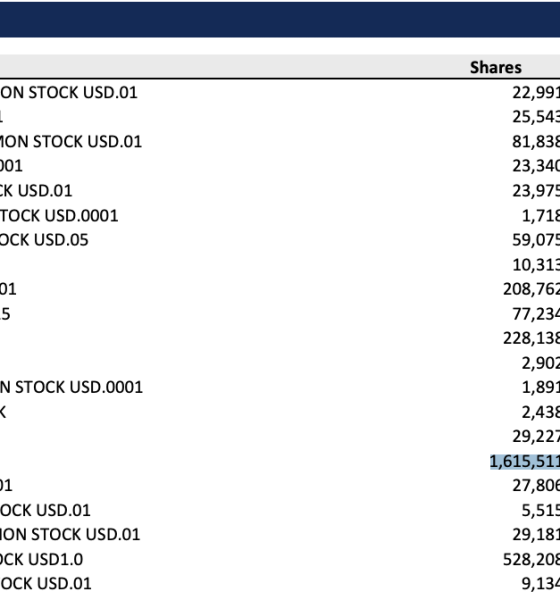
Task: Select the cell reading TOCK USD.0001
Action: 59,215
